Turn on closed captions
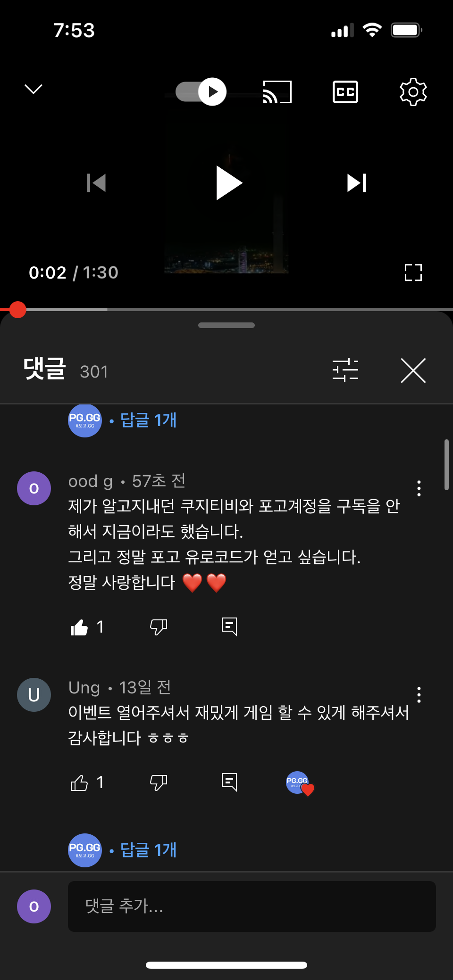The height and width of the screenshot is (980, 453). click(x=345, y=92)
